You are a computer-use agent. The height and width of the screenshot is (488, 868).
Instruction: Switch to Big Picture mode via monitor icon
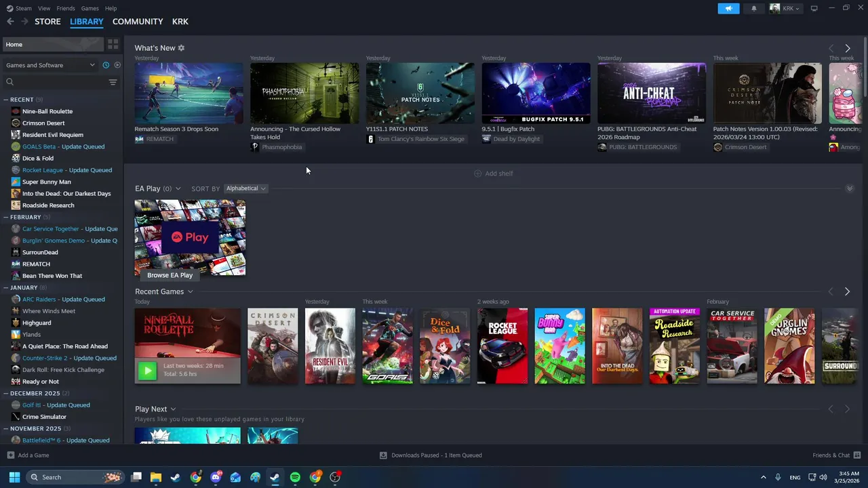(x=814, y=8)
